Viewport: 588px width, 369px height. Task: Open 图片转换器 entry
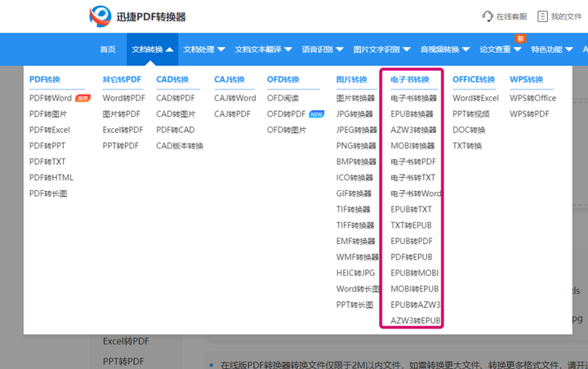(355, 98)
